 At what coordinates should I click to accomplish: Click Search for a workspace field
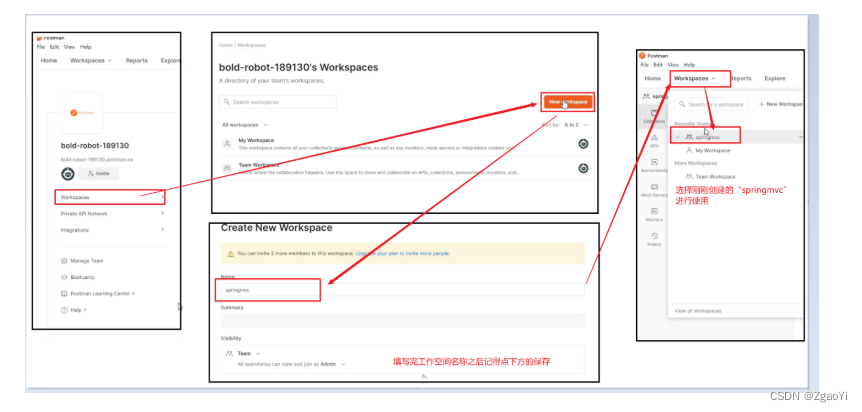click(x=711, y=104)
